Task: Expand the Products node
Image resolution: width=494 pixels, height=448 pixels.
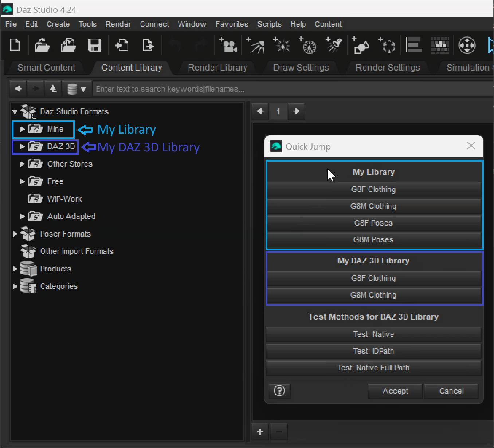Action: [15, 269]
